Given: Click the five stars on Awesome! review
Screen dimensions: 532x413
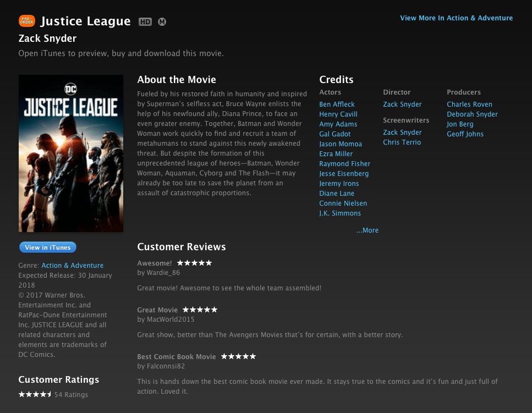Looking at the screenshot, I should (x=194, y=263).
